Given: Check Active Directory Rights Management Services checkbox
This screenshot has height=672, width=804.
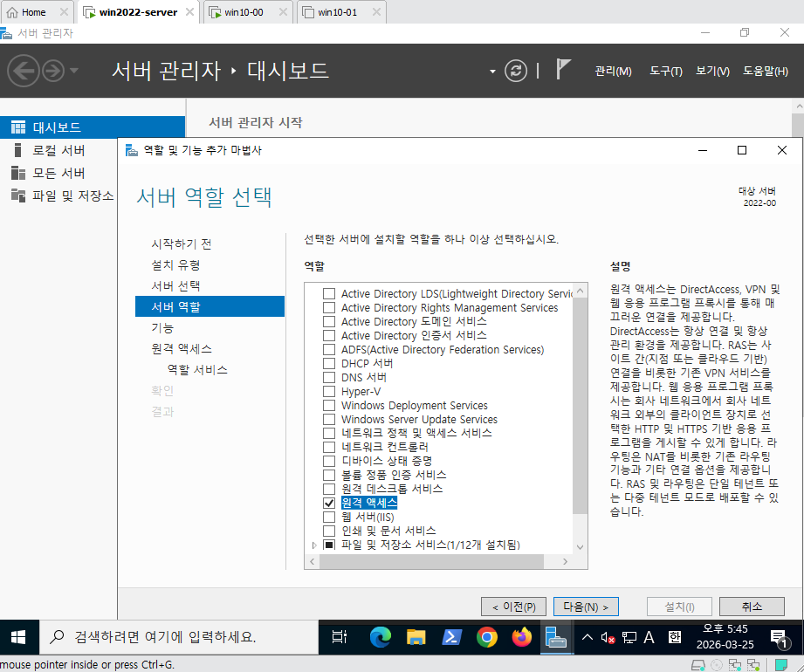Looking at the screenshot, I should click(x=329, y=307).
